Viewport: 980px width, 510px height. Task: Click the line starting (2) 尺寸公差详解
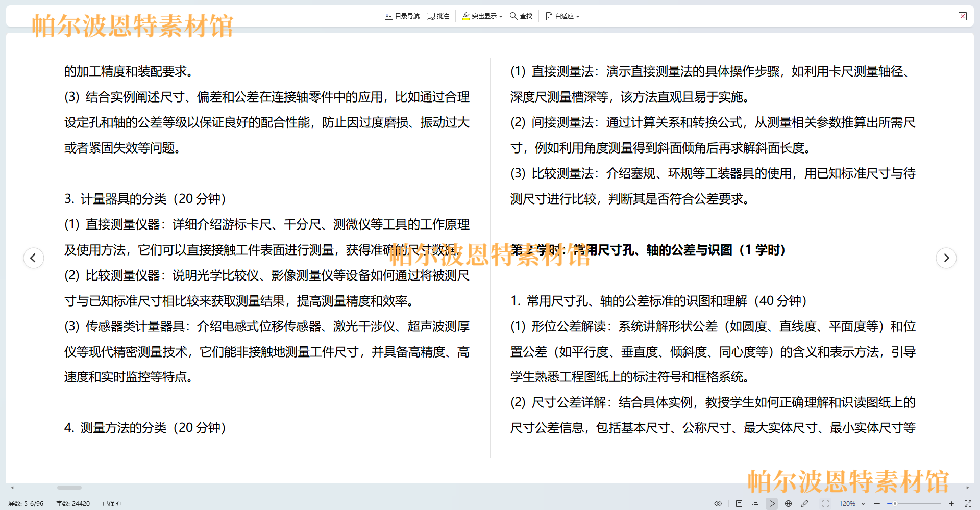click(x=713, y=402)
